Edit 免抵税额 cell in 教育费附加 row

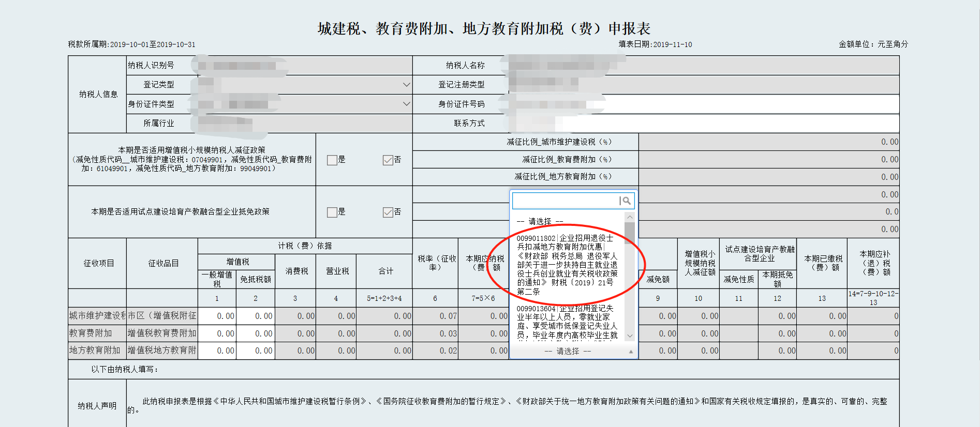[x=256, y=333]
